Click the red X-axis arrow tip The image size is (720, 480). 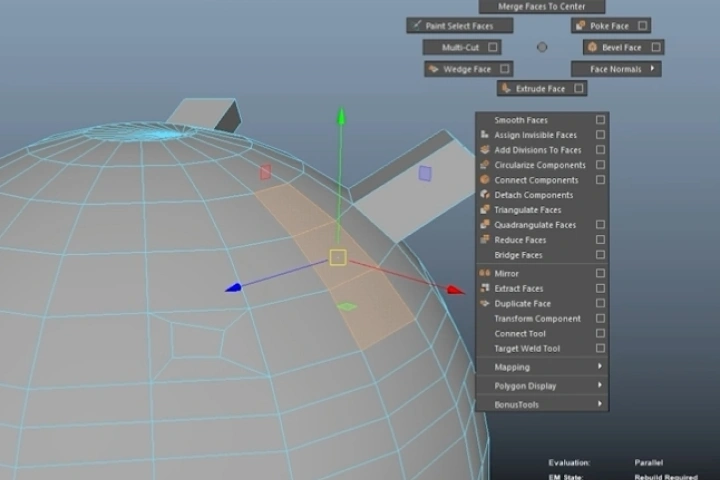456,289
